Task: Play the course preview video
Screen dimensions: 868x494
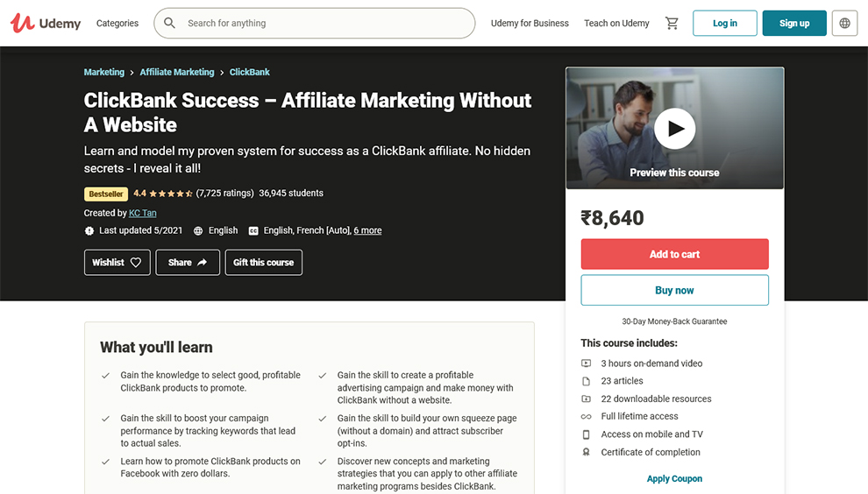Action: [x=674, y=129]
